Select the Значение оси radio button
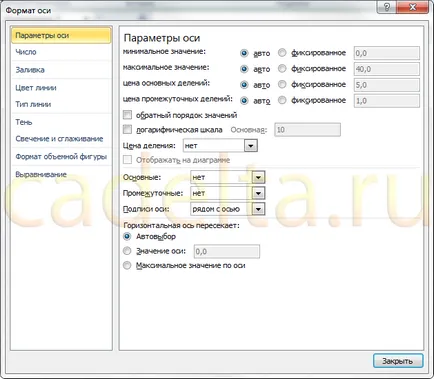 [x=127, y=251]
